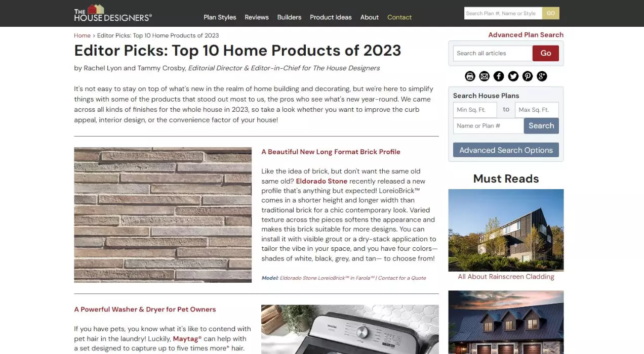Click the Home breadcrumb link
This screenshot has width=644, height=354.
click(82, 35)
